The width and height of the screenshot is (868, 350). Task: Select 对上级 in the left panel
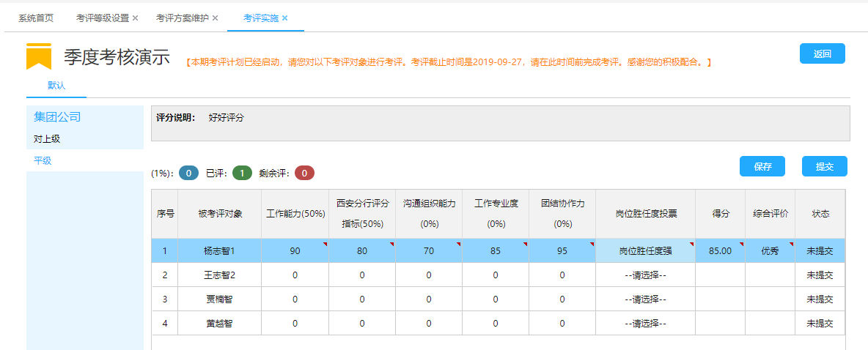[47, 139]
